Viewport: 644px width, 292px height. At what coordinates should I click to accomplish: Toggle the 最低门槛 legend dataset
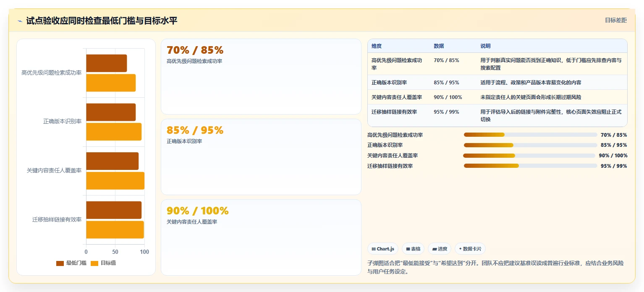click(x=71, y=263)
